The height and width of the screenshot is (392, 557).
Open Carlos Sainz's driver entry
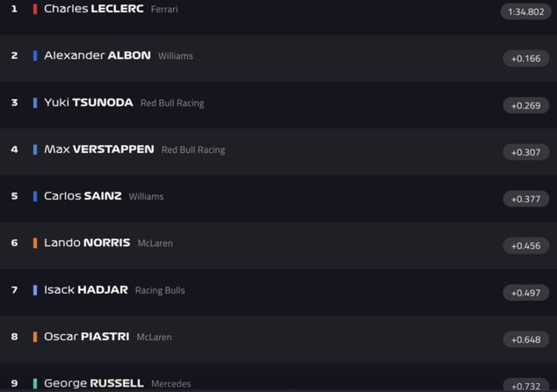point(83,196)
